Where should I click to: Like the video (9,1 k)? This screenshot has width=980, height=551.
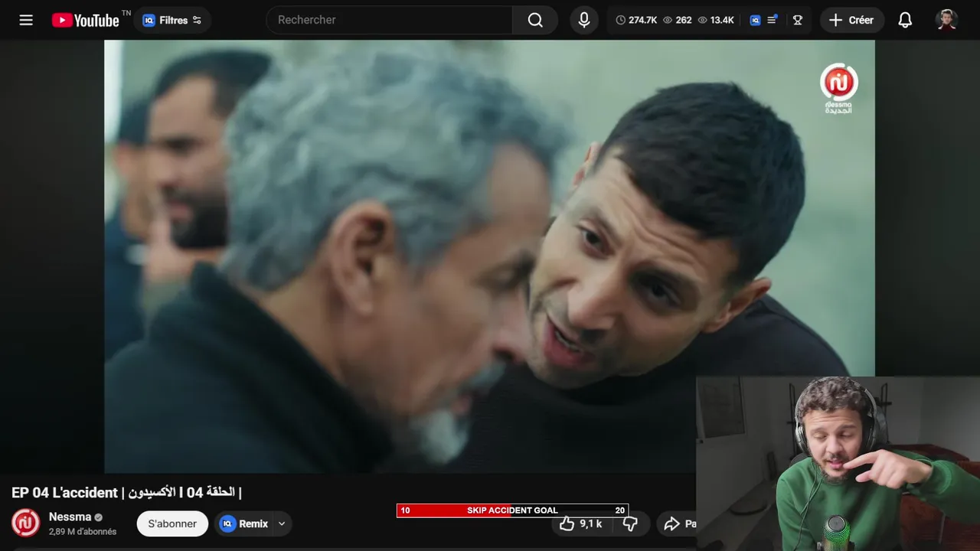(580, 523)
